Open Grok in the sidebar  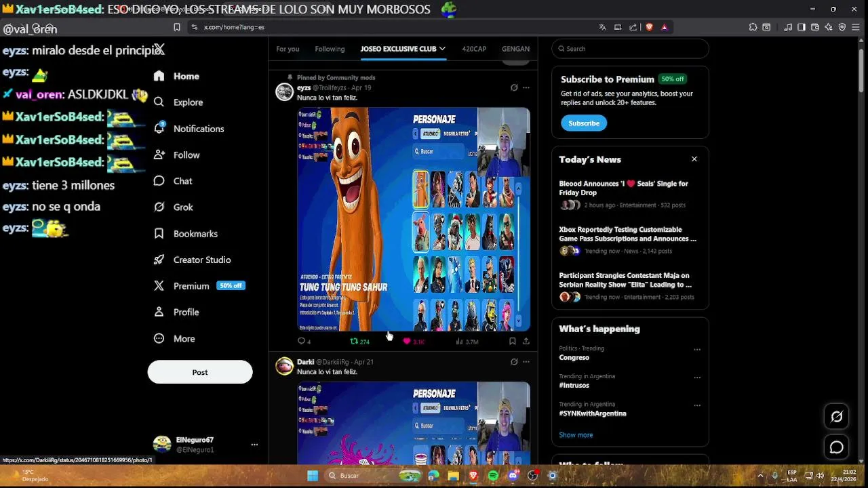coord(174,207)
